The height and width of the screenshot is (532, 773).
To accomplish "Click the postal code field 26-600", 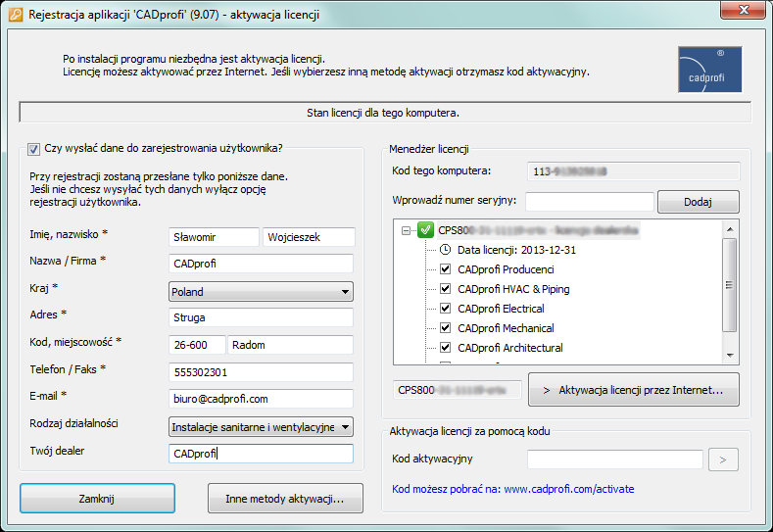I will pos(197,345).
